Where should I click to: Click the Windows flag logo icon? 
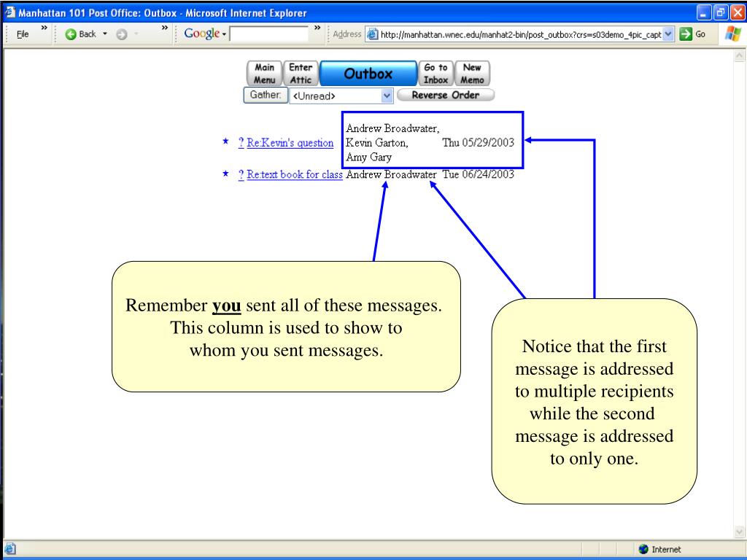point(733,34)
